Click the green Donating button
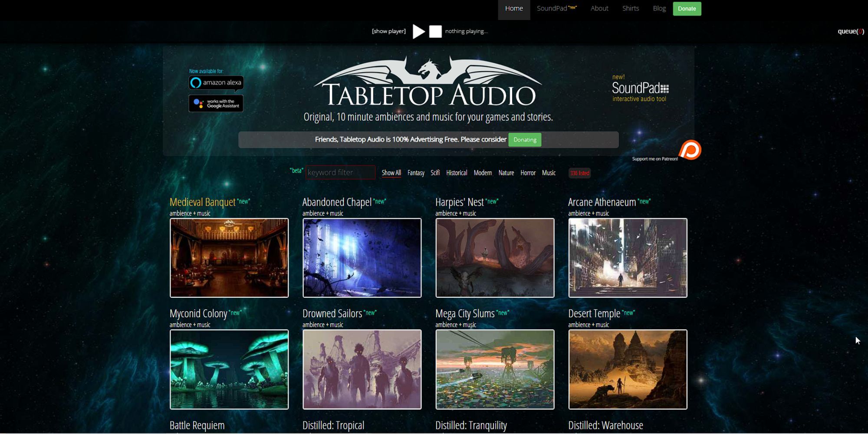 pyautogui.click(x=525, y=140)
